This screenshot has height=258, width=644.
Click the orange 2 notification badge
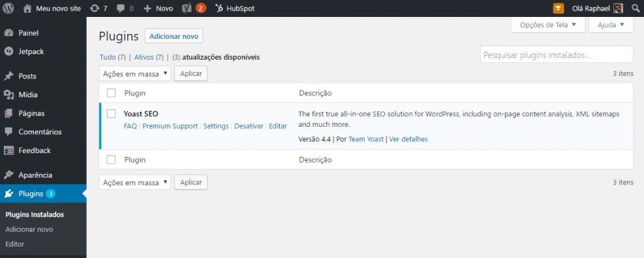point(201,8)
